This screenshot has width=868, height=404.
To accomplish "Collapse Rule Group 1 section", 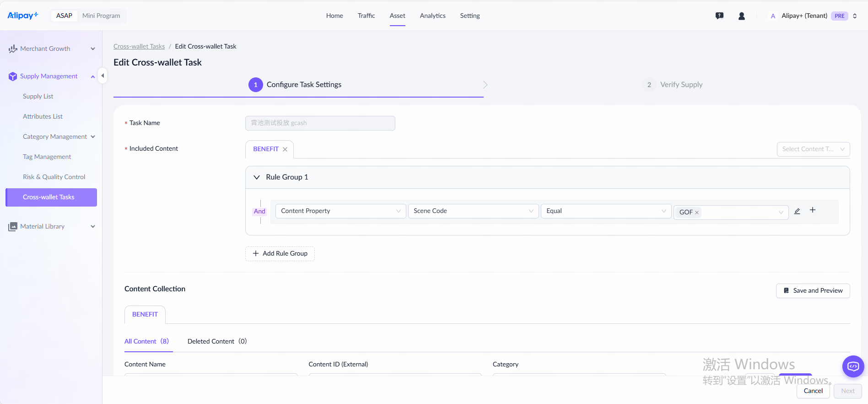I will (x=257, y=177).
